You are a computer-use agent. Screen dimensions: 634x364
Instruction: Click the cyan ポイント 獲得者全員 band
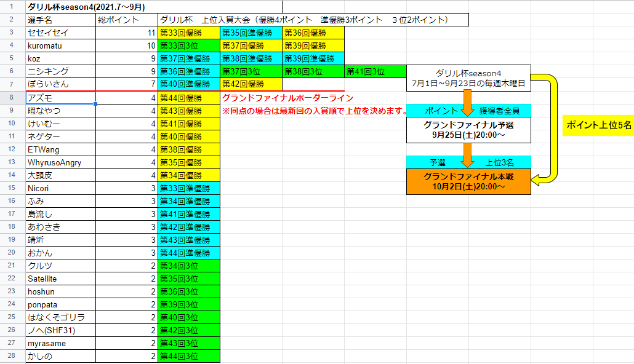coord(468,111)
